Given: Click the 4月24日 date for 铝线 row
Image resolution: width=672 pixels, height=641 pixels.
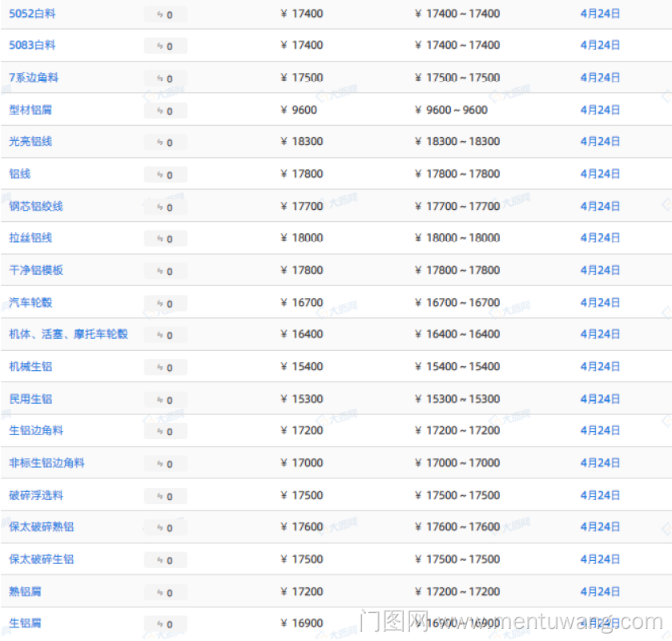Looking at the screenshot, I should (x=600, y=174).
